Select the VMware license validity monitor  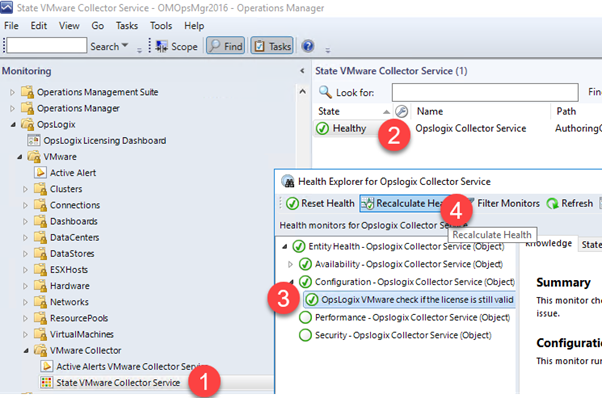417,299
